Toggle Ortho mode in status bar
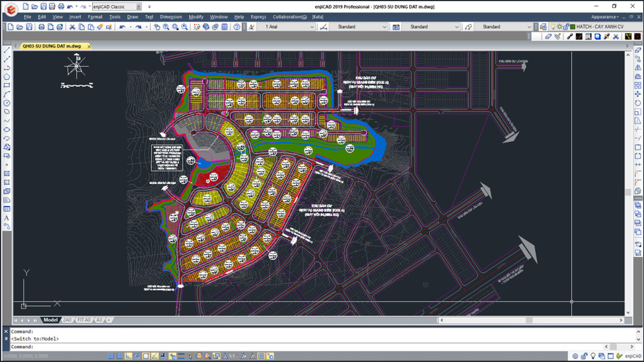The height and width of the screenshot is (362, 644). pyautogui.click(x=128, y=356)
